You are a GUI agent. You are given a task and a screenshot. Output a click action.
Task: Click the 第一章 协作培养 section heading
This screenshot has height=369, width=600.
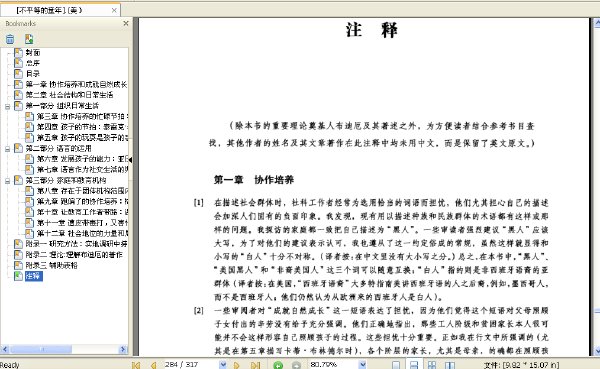pyautogui.click(x=254, y=180)
